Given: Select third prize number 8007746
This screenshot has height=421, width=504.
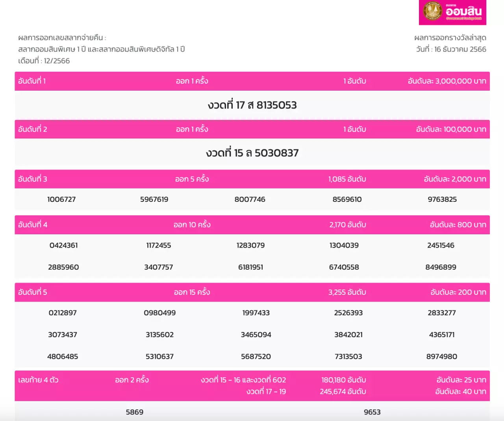Looking at the screenshot, I should (x=250, y=199).
